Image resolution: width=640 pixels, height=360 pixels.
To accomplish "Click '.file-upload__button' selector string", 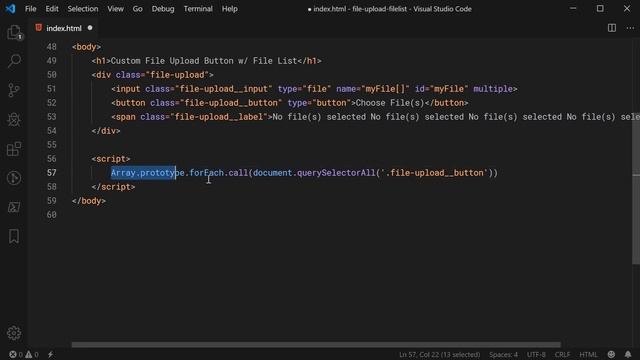I will click(x=434, y=173).
